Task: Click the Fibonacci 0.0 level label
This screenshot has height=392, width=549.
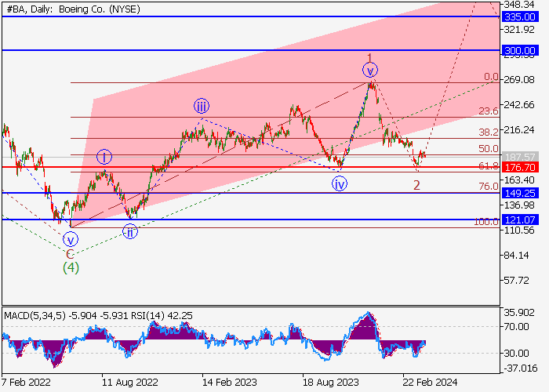Action: (x=491, y=77)
